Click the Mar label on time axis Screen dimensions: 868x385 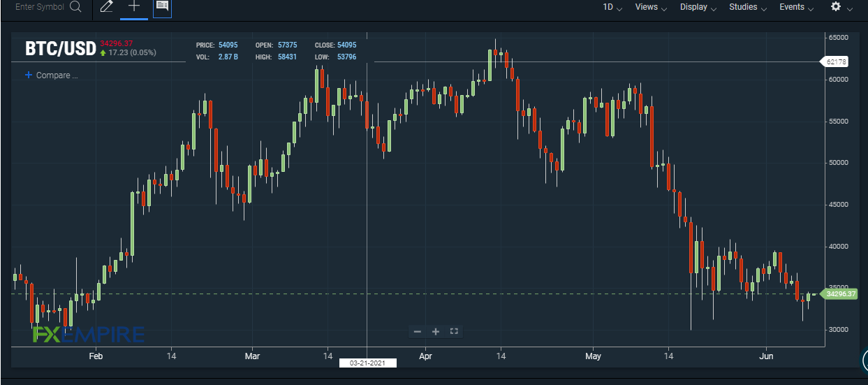252,356
